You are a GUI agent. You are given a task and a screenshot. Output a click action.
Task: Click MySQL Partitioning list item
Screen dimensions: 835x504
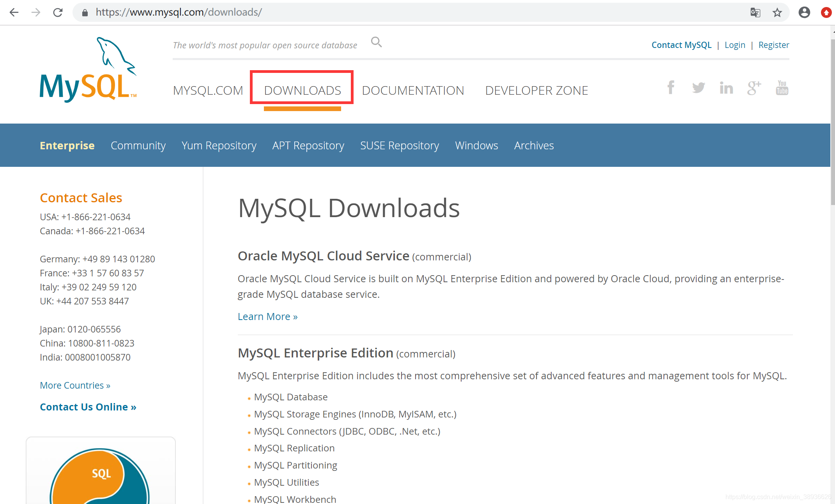coord(295,465)
